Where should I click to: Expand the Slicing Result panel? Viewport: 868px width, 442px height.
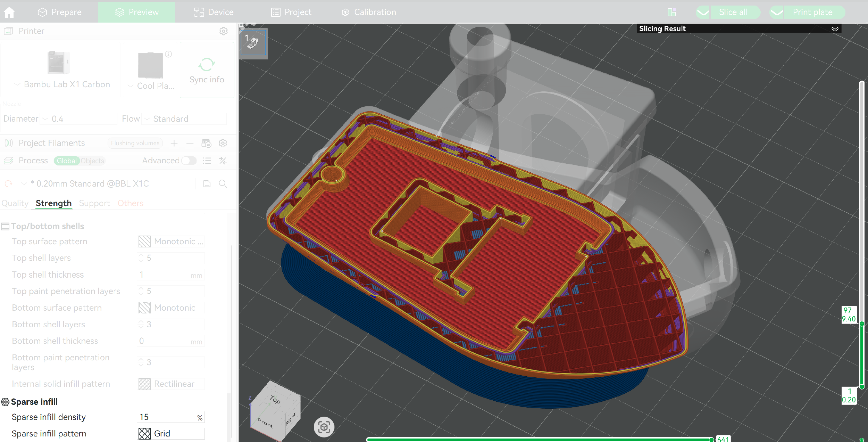[835, 29]
